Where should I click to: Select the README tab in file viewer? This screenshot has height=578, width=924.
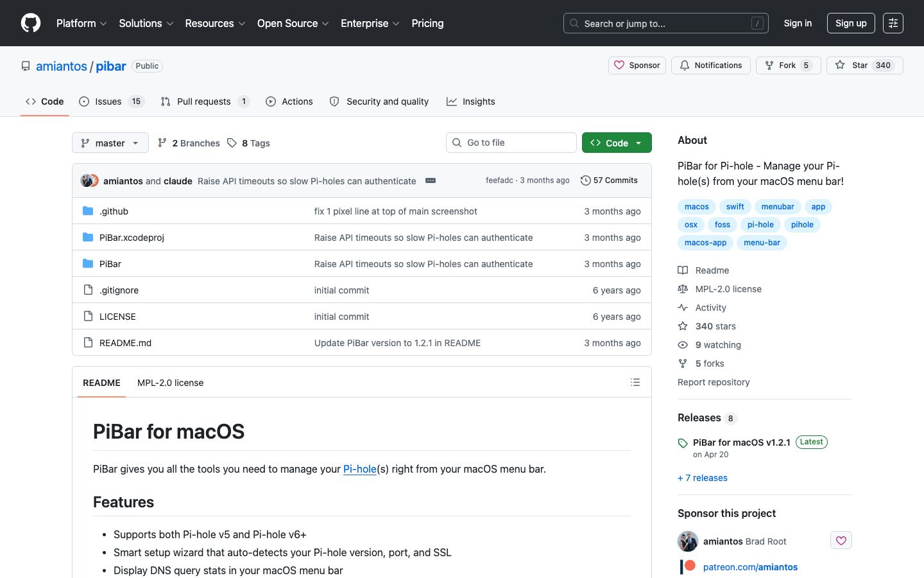click(101, 383)
